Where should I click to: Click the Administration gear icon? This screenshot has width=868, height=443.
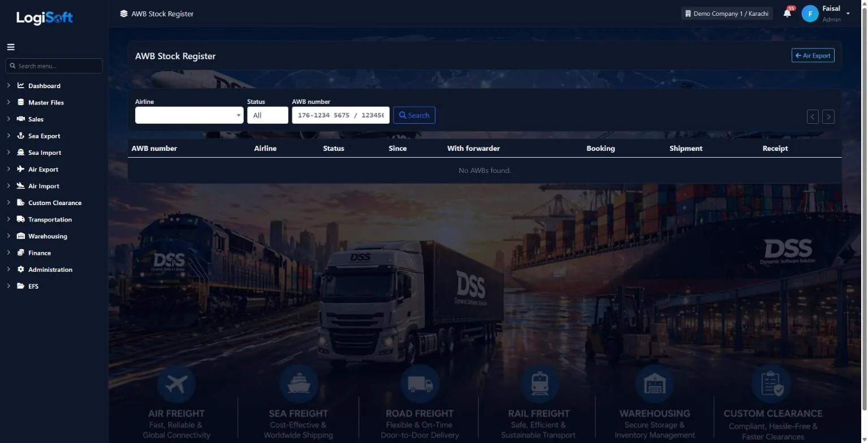(x=21, y=270)
